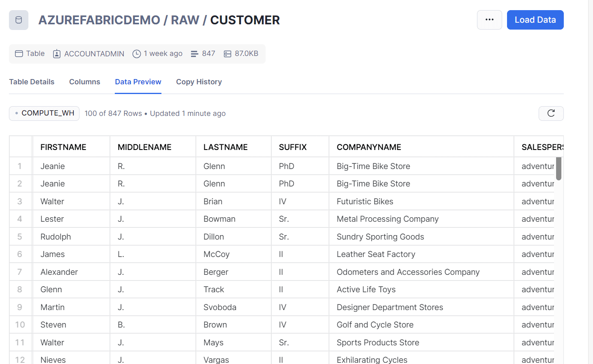The height and width of the screenshot is (364, 593).
Task: Navigate to RAW schema breadcrumb
Action: (x=185, y=20)
